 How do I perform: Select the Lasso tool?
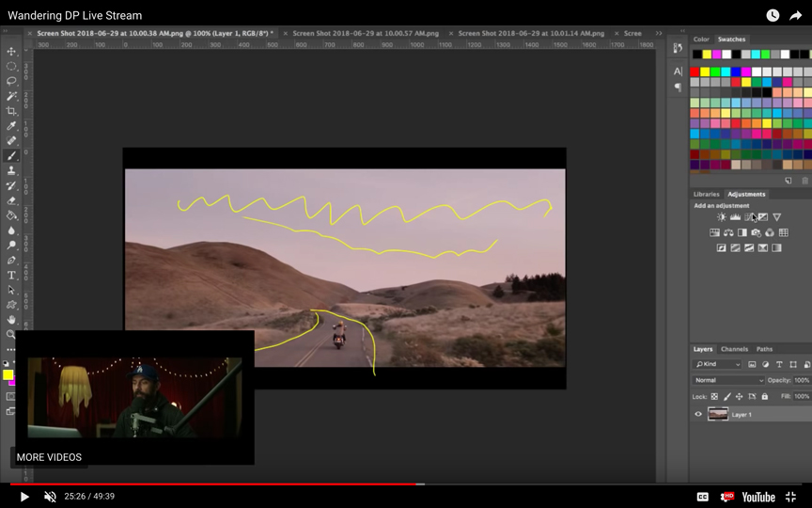(x=11, y=81)
